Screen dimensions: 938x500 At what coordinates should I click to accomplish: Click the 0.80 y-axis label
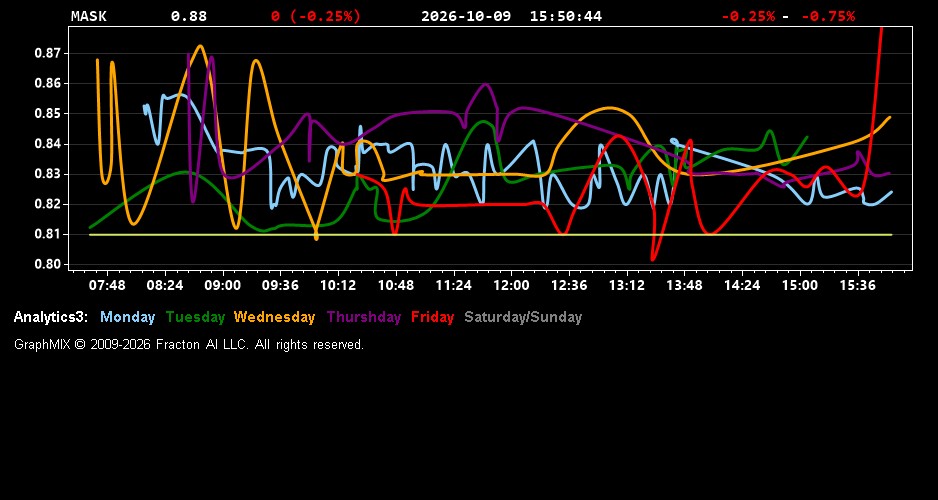click(48, 264)
